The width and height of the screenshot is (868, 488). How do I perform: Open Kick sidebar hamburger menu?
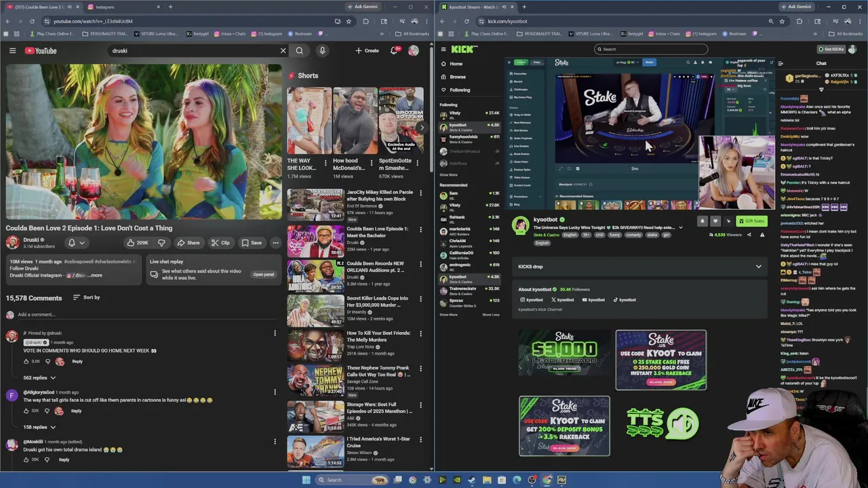(443, 49)
